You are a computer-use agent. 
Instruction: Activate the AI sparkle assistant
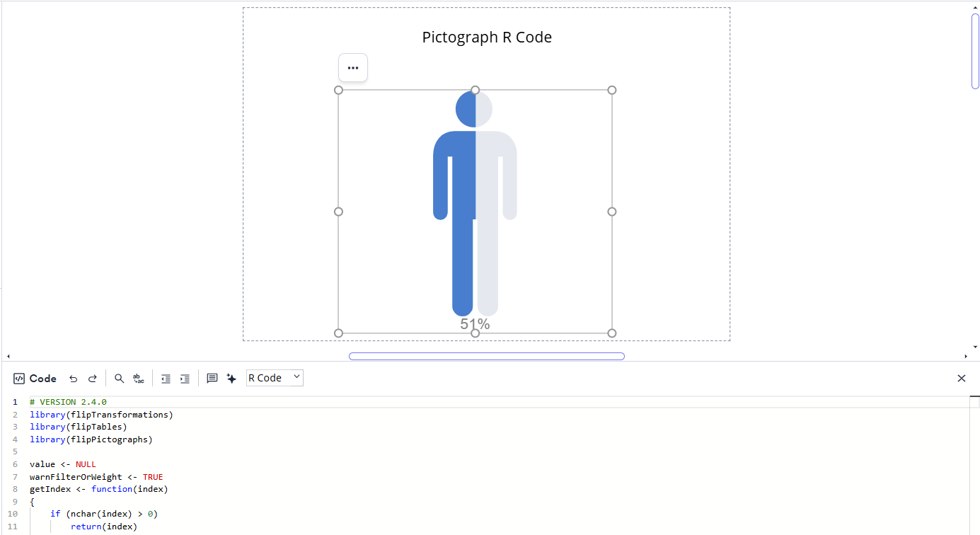(231, 378)
